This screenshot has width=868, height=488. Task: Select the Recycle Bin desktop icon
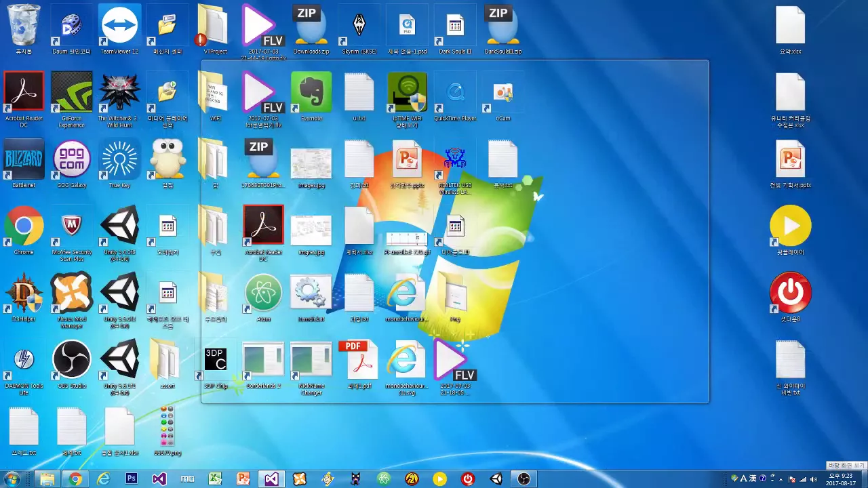(x=24, y=29)
